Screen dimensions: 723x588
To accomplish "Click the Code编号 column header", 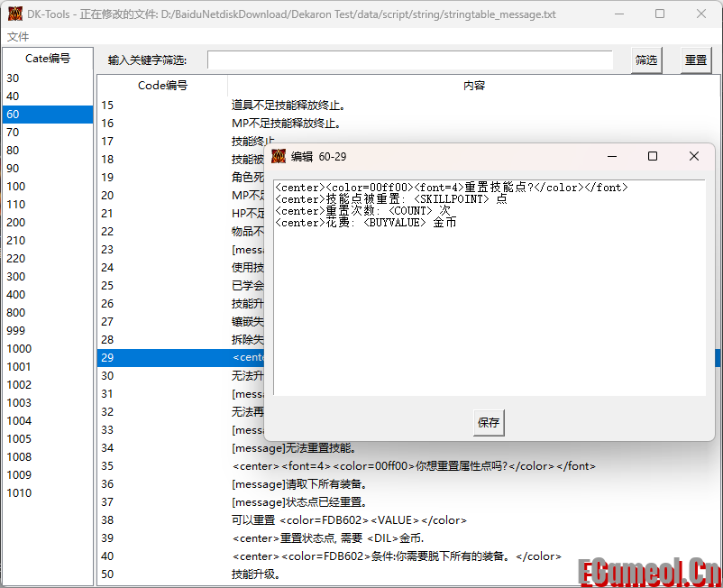I will (162, 86).
